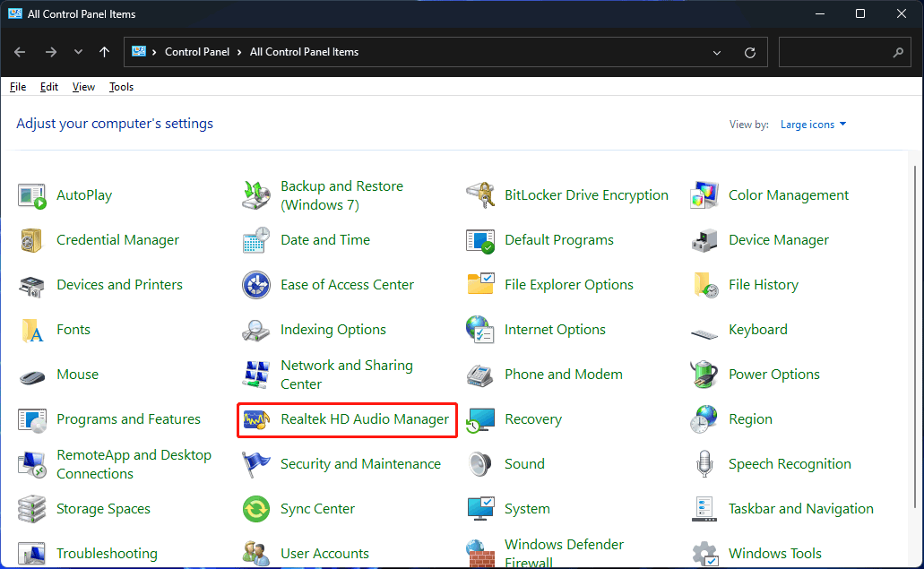Click the Keyboard icon

704,333
